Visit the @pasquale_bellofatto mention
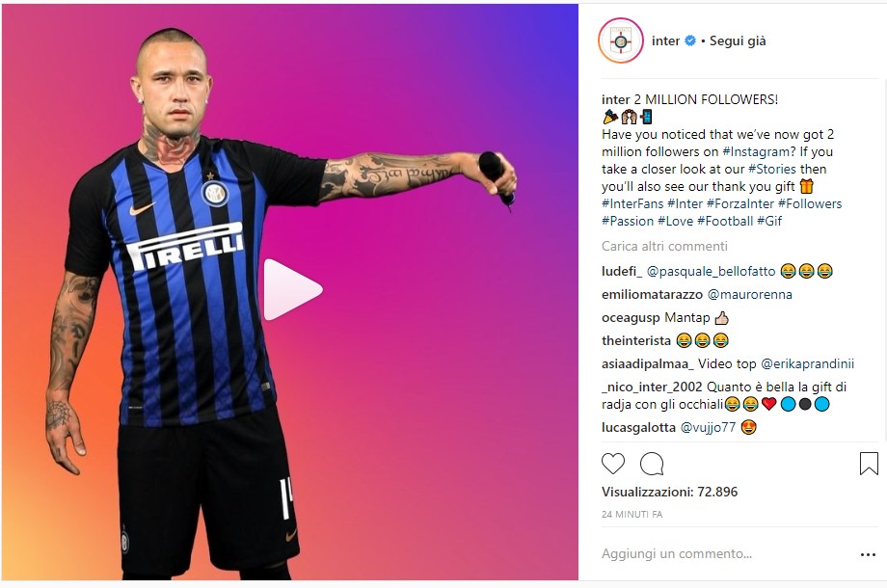887x588 pixels. pos(712,272)
